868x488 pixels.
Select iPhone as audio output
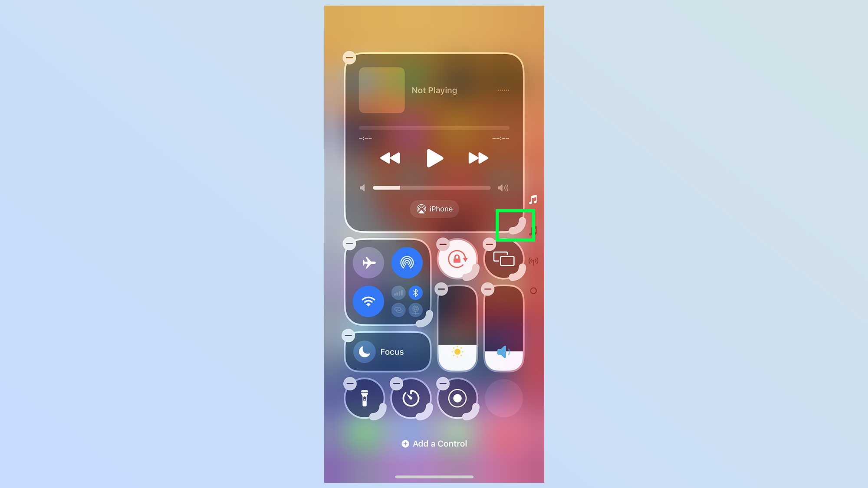[434, 209]
